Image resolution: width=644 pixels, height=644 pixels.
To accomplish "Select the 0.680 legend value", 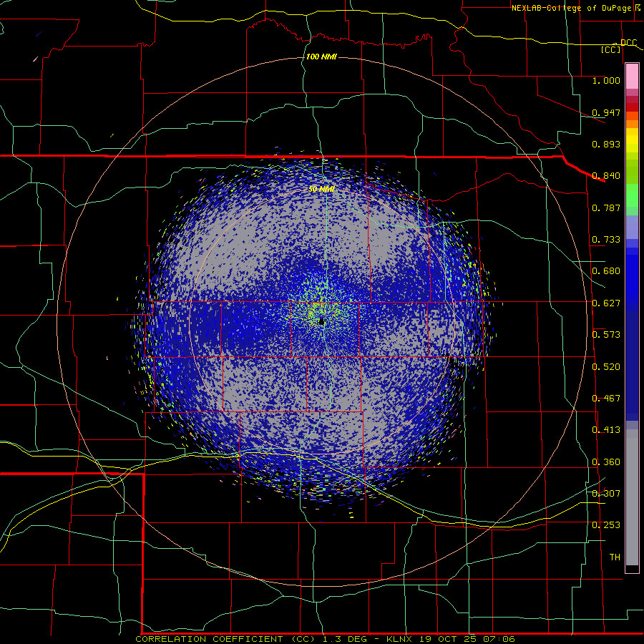I will (x=606, y=271).
